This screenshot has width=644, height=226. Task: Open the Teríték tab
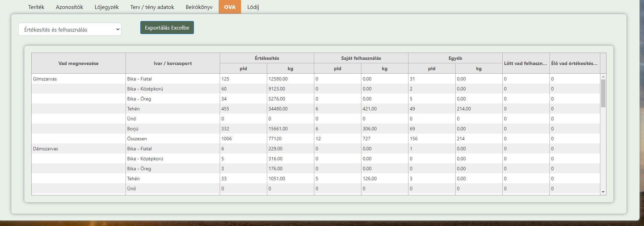[x=36, y=7]
